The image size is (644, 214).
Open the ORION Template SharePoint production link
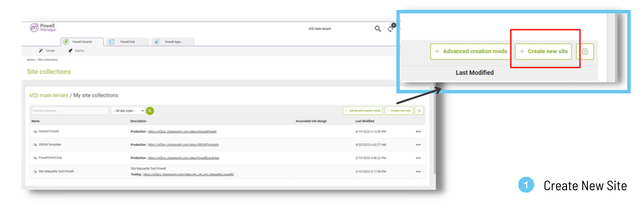click(183, 145)
